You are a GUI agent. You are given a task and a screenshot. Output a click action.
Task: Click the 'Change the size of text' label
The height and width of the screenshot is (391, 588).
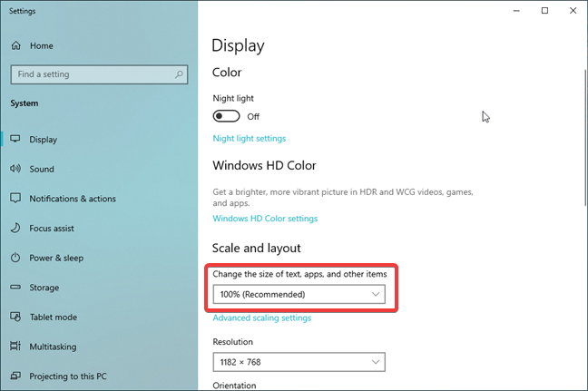(x=299, y=274)
